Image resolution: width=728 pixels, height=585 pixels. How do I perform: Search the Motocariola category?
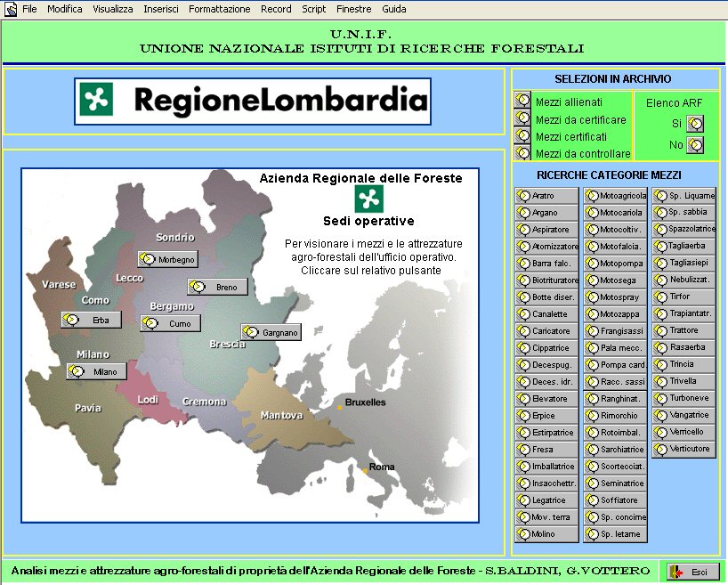616,212
